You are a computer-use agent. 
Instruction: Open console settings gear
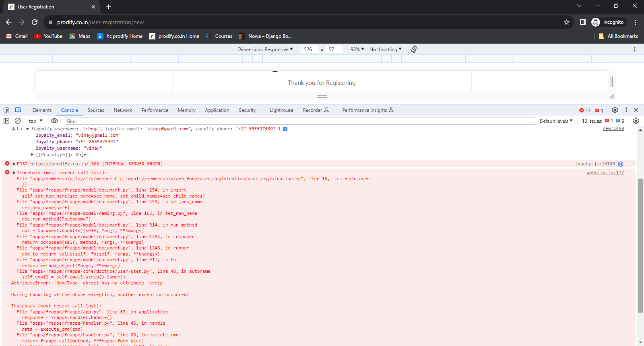click(x=636, y=121)
